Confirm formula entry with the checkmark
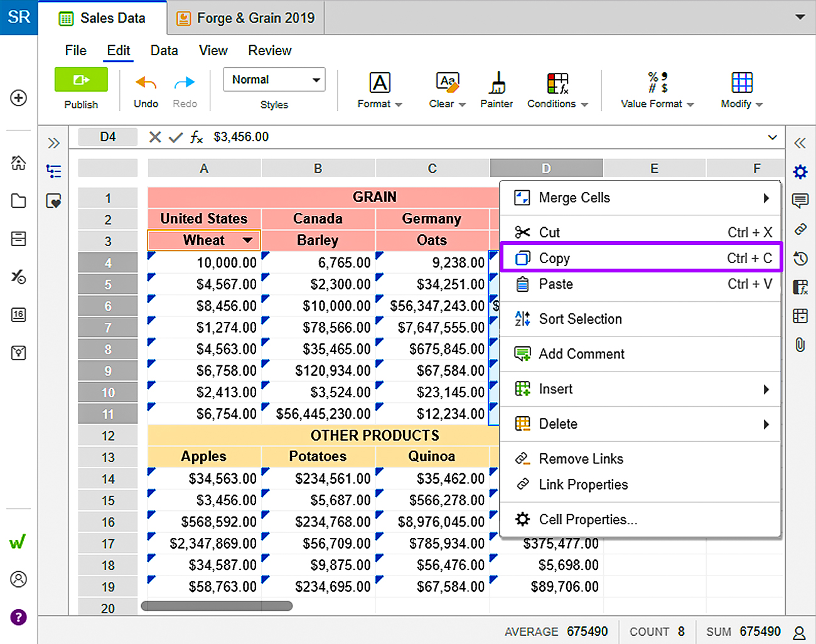This screenshot has width=816, height=644. tap(176, 137)
